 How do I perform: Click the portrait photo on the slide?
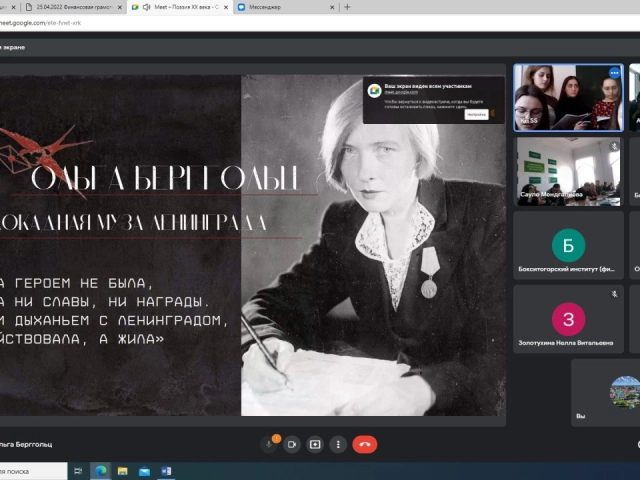tap(373, 245)
